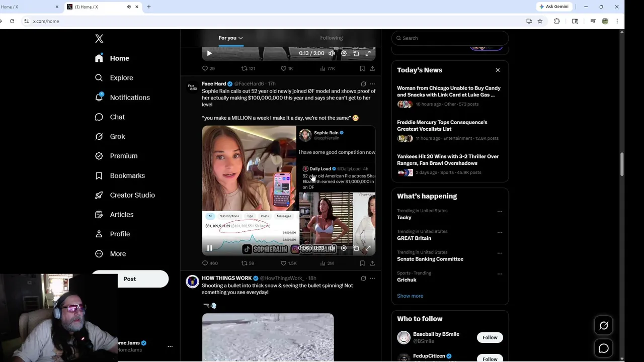Open Face Hard post Grok action icon
The width and height of the screenshot is (644, 362).
(x=363, y=84)
